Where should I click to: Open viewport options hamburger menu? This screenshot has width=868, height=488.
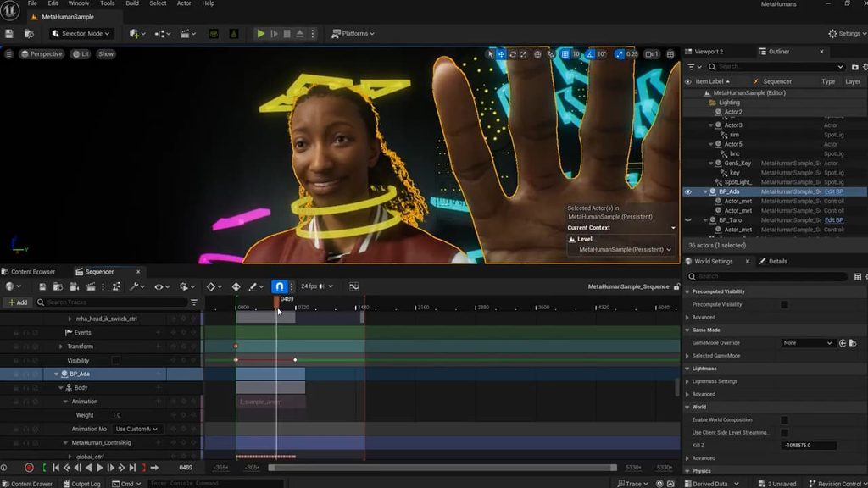click(8, 53)
